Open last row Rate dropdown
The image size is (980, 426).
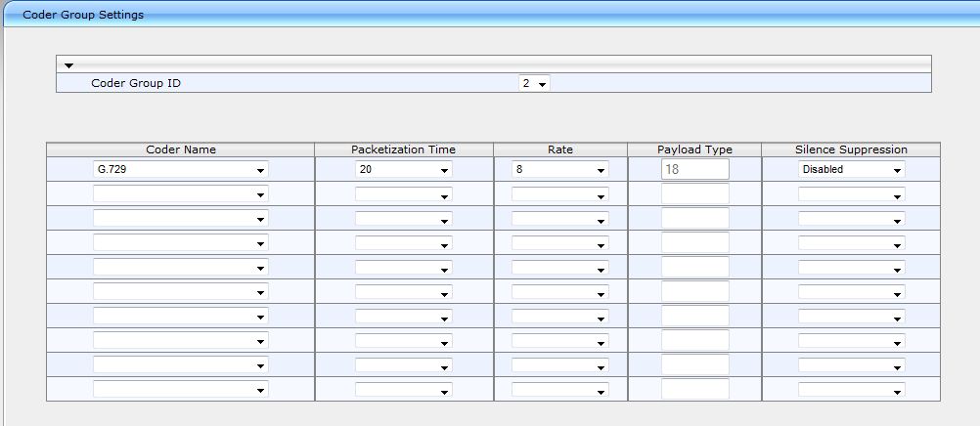pos(559,390)
